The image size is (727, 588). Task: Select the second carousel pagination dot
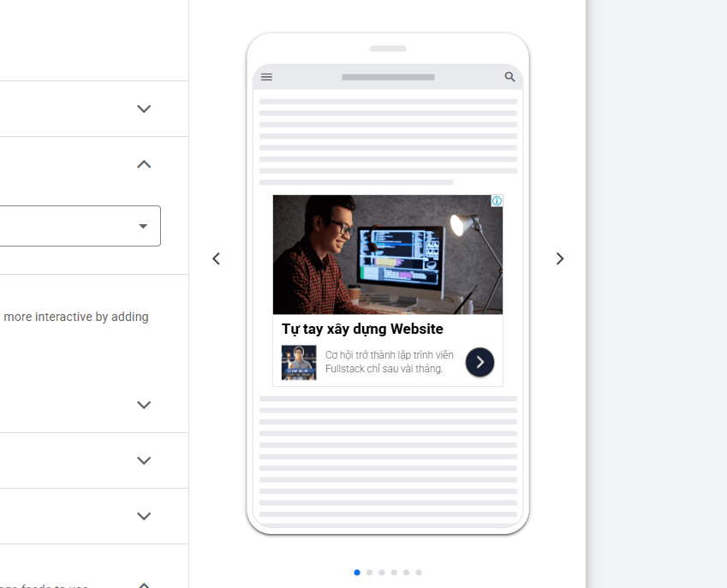369,572
